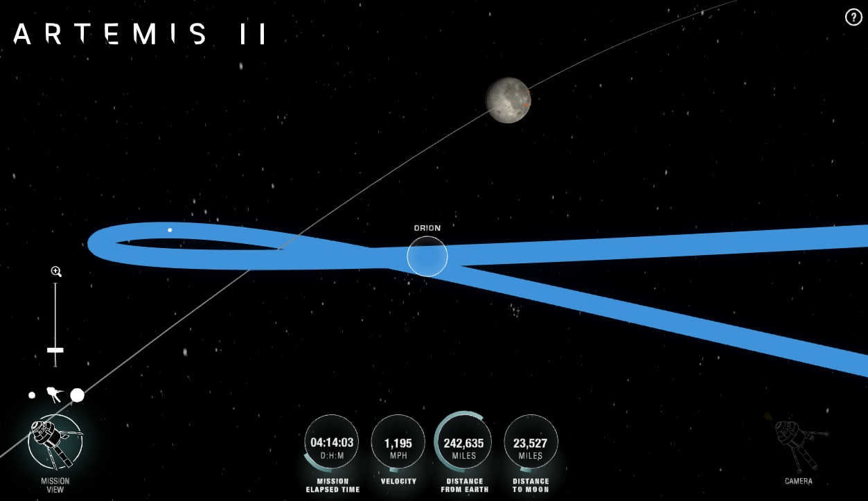Click the ARTEMIS II title logo
The height and width of the screenshot is (501, 868).
(x=139, y=34)
